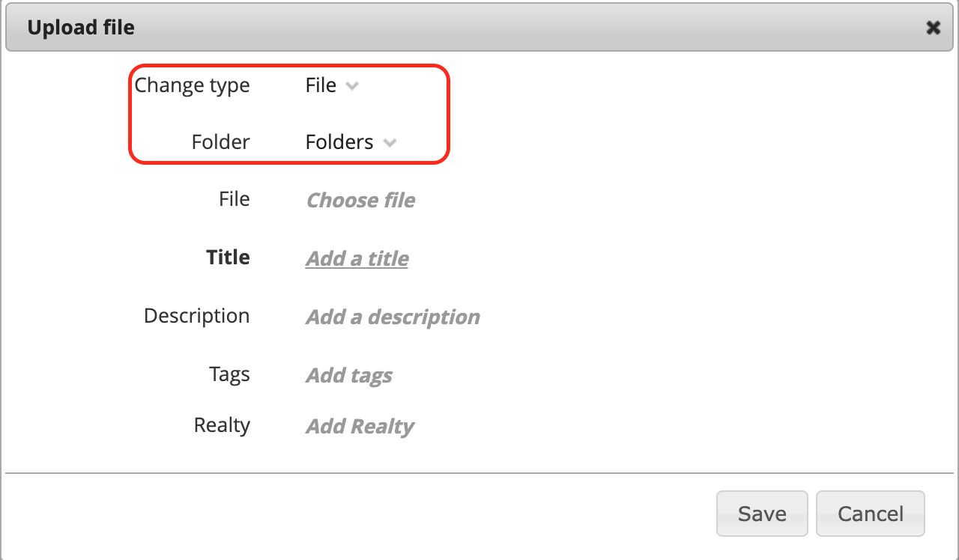Click the Add Realty field

tap(360, 427)
